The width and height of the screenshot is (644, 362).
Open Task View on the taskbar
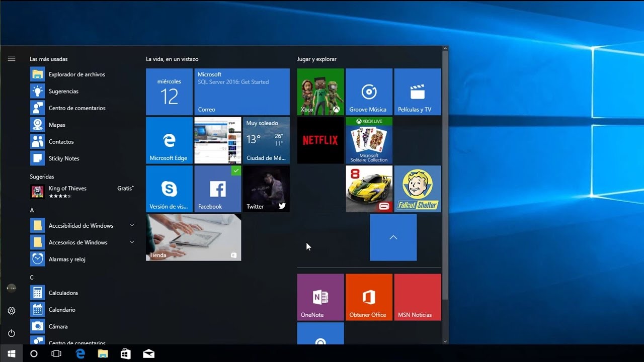[x=56, y=353]
